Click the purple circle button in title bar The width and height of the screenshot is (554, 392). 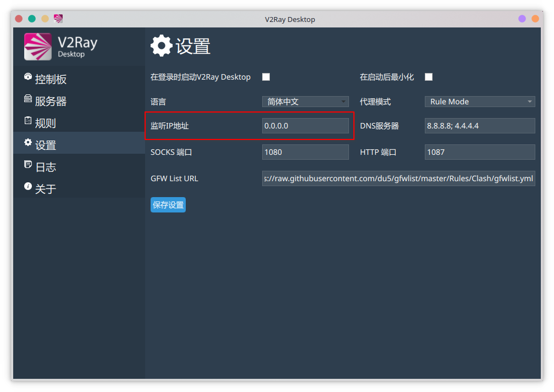pos(522,19)
